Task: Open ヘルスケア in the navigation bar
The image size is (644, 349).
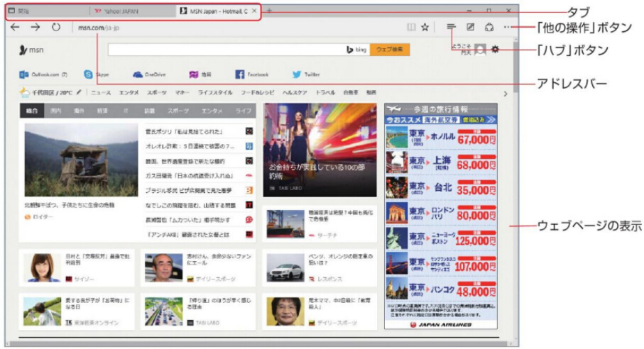Action: point(295,93)
